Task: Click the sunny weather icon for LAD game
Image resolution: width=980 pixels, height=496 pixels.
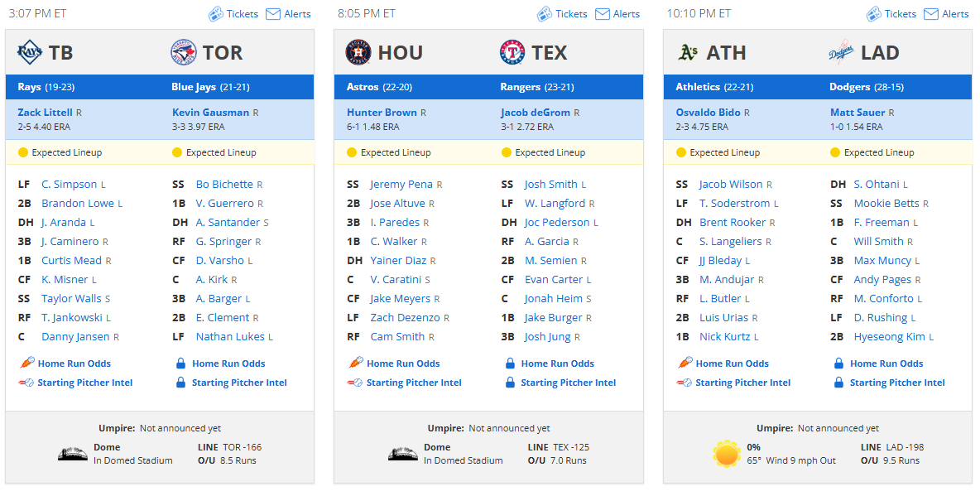Action: (727, 454)
